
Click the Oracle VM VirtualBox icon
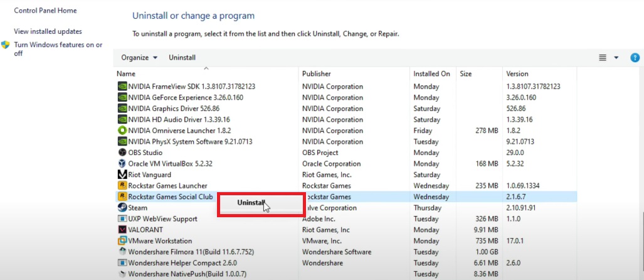tap(122, 164)
